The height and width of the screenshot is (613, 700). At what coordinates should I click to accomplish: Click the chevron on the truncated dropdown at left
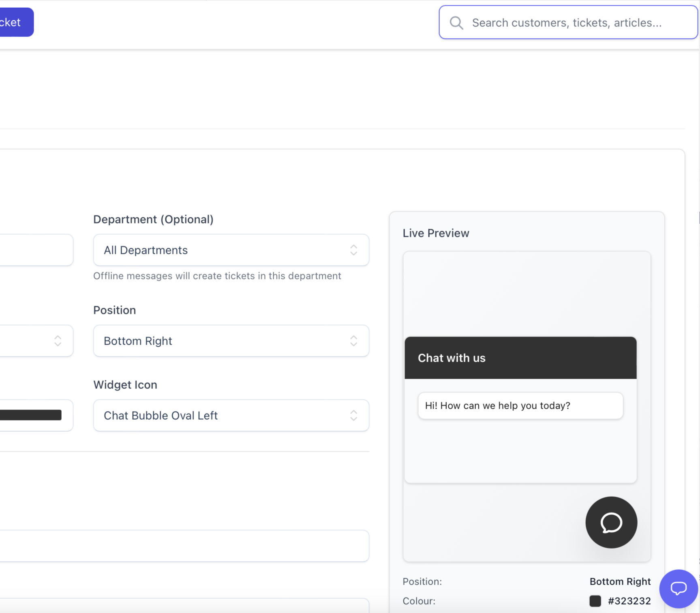[58, 341]
